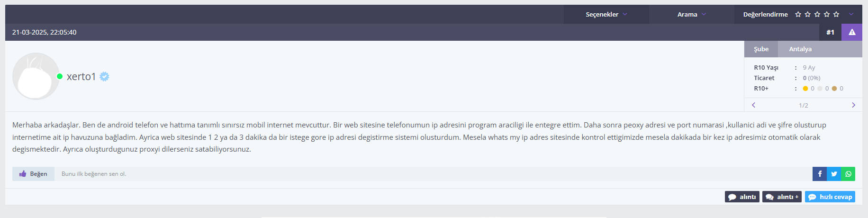Share the post via WhatsApp
868x218 pixels.
tap(848, 174)
